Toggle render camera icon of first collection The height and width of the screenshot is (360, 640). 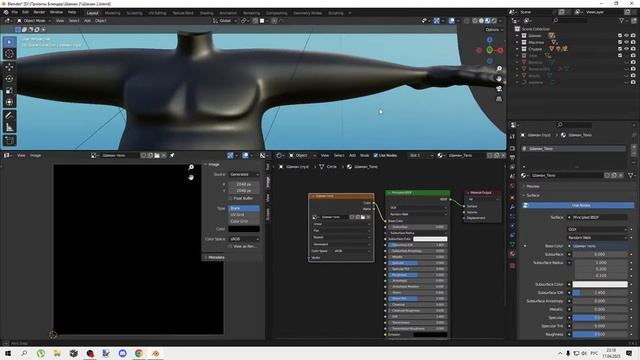pos(633,36)
